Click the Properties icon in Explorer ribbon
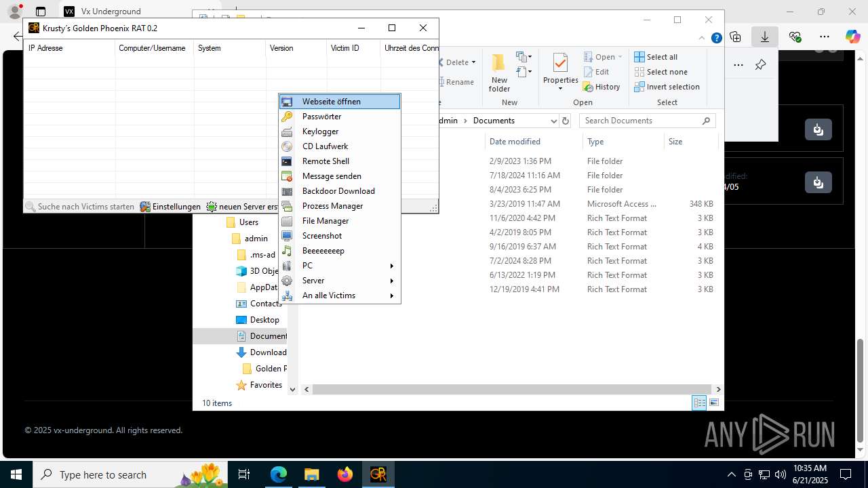 560,63
